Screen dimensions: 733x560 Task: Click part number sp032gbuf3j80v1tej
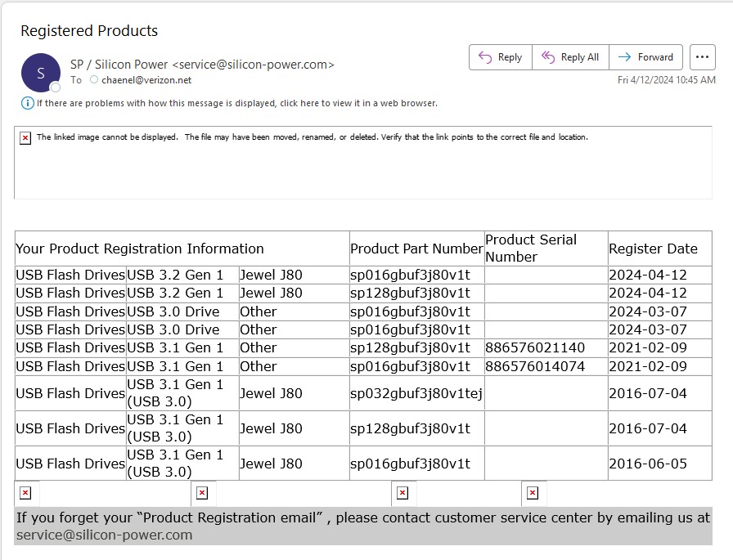416,393
